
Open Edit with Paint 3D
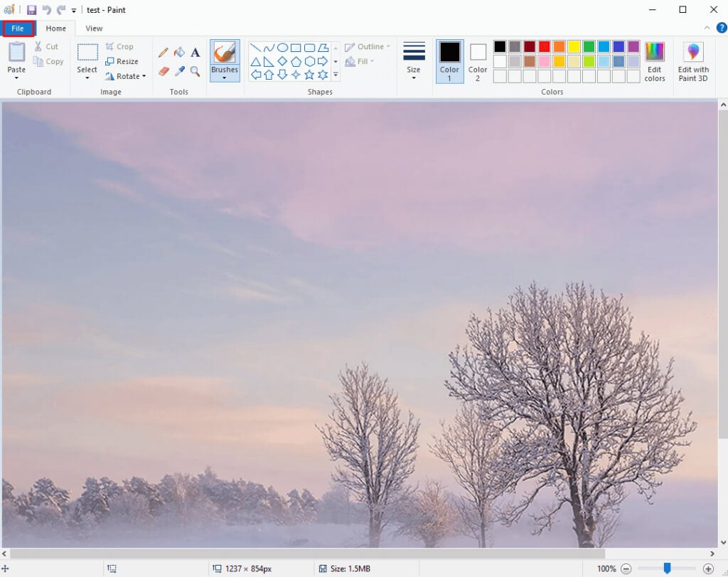(x=693, y=62)
